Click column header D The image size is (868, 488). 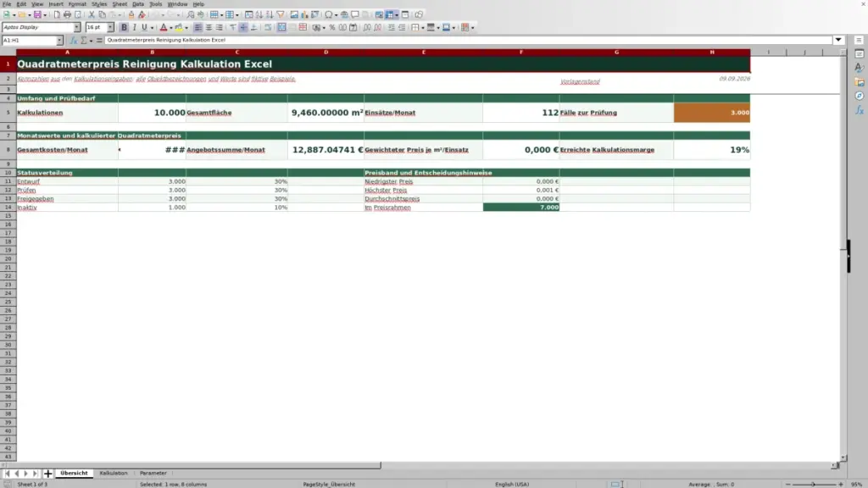coord(325,53)
